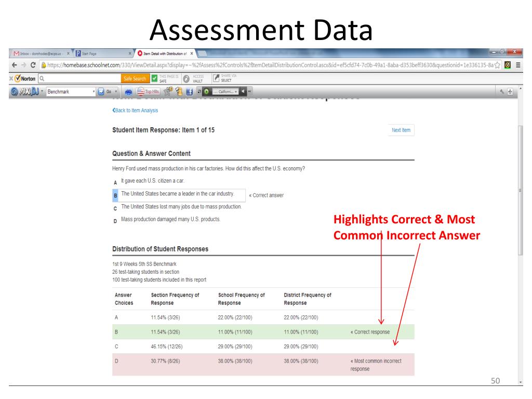Select the binoculars web search icon
Viewport: 532px width, 399px height.
(129, 91)
